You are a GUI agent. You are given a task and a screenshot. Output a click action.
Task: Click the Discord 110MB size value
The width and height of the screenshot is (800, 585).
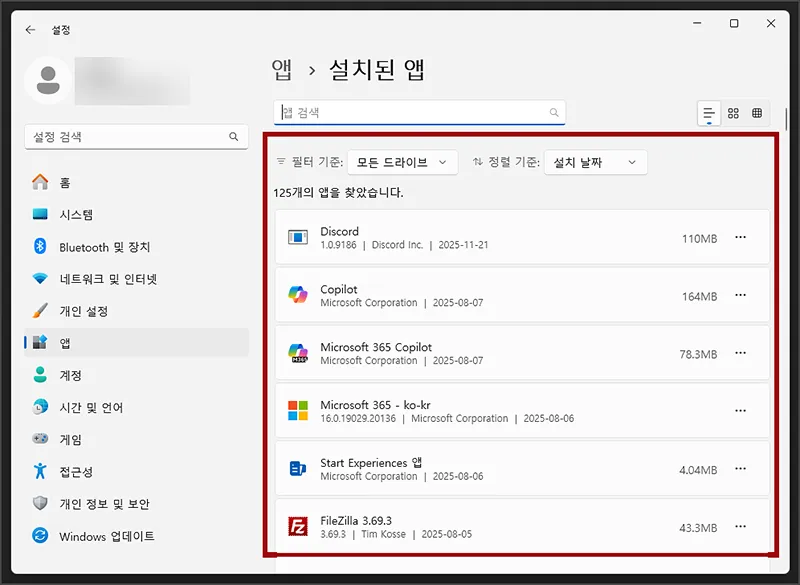point(699,239)
